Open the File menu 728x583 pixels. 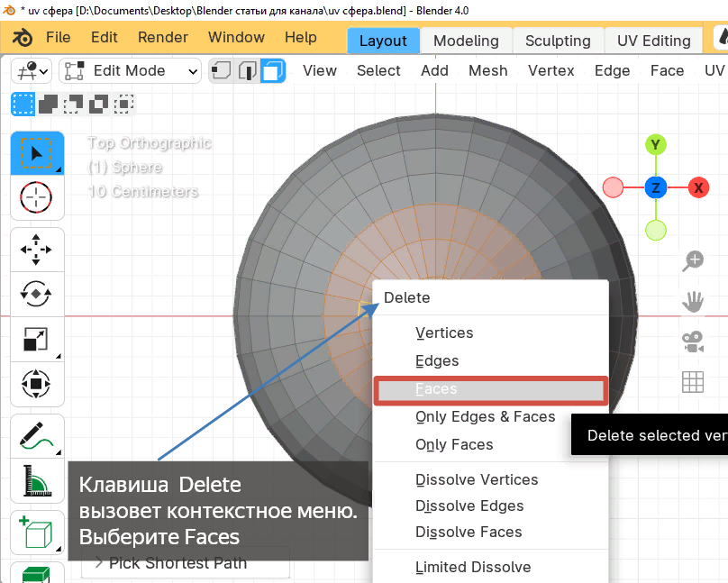coord(58,37)
